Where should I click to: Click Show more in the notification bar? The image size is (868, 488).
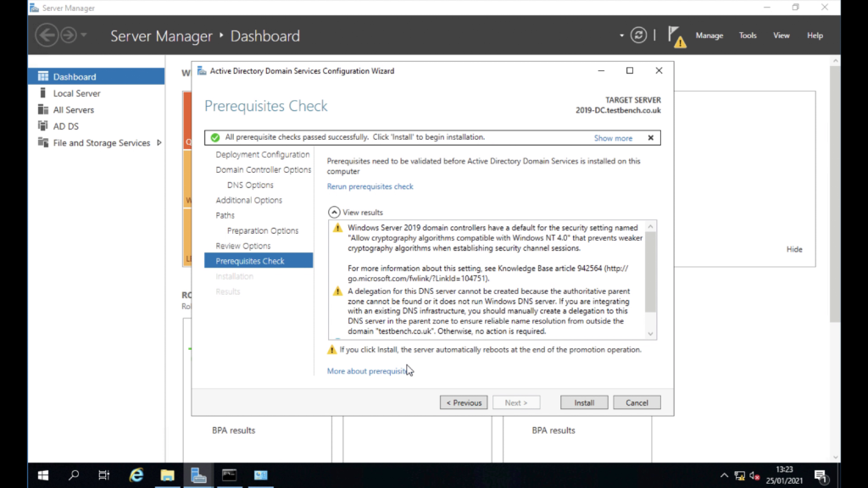pos(613,138)
